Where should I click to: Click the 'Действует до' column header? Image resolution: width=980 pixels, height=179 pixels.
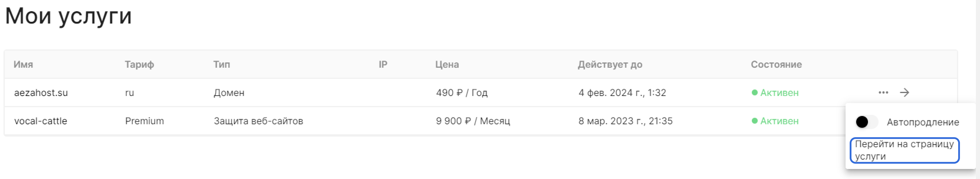point(609,64)
